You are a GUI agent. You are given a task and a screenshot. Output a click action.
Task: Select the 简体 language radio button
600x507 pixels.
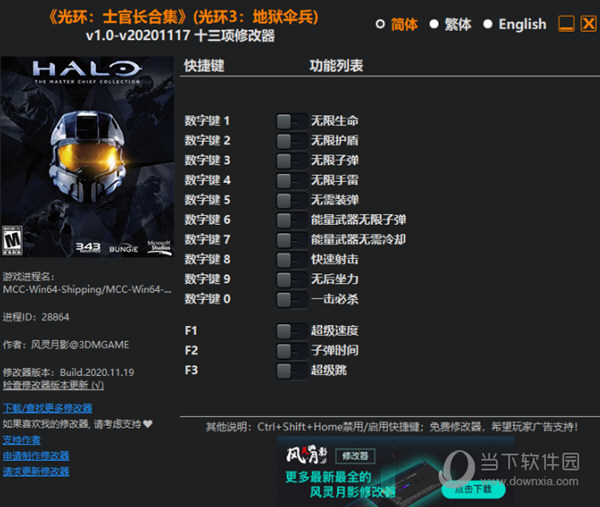click(380, 24)
